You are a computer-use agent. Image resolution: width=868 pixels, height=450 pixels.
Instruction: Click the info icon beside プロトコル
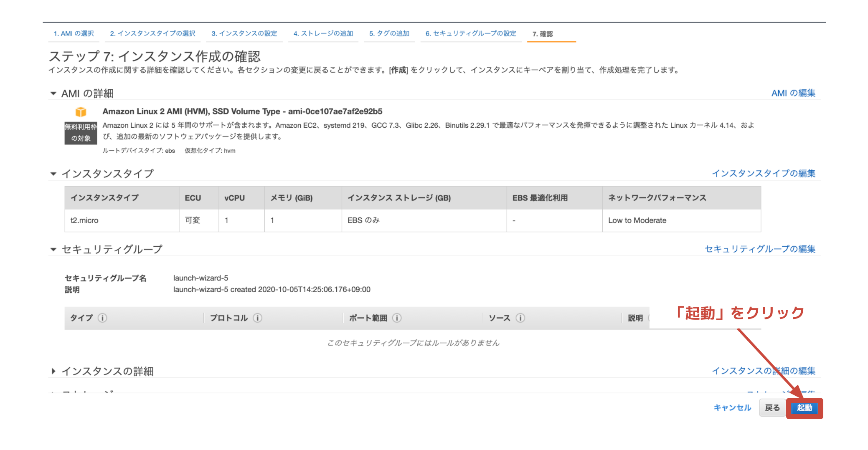tap(258, 318)
